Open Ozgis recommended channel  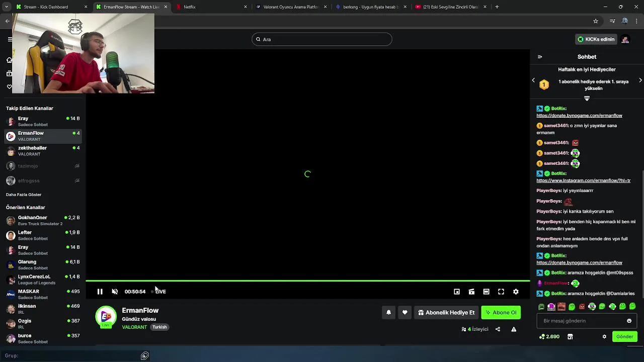click(x=43, y=324)
